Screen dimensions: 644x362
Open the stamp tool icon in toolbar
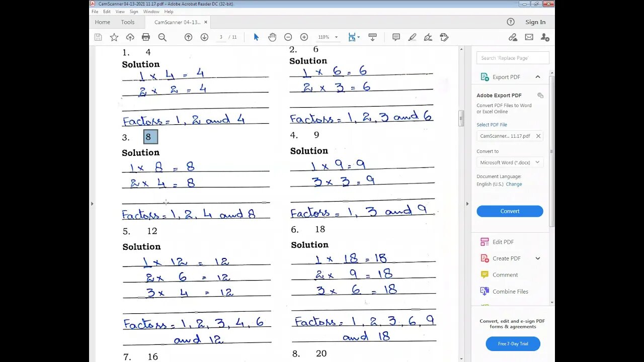pos(444,37)
